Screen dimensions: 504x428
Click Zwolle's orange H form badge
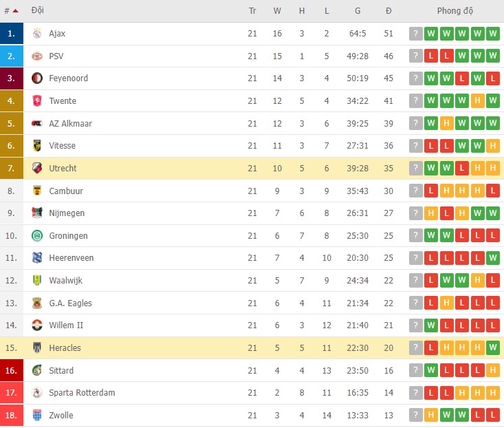tap(431, 416)
